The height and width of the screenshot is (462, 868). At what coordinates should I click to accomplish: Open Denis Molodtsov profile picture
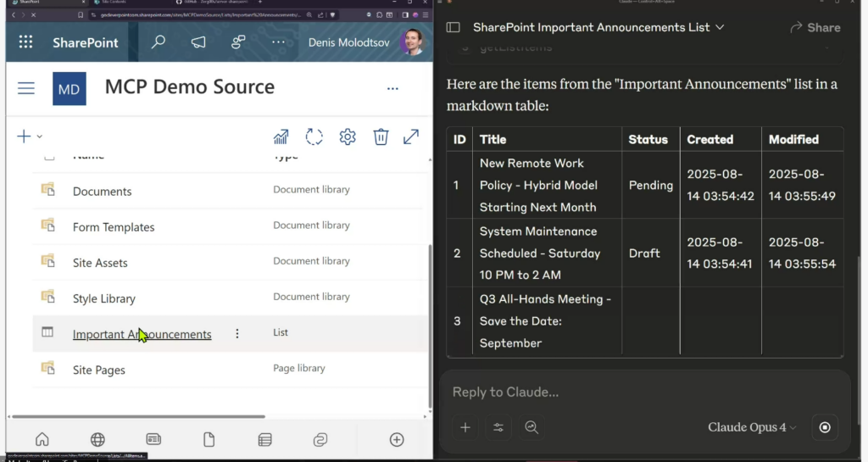(411, 42)
